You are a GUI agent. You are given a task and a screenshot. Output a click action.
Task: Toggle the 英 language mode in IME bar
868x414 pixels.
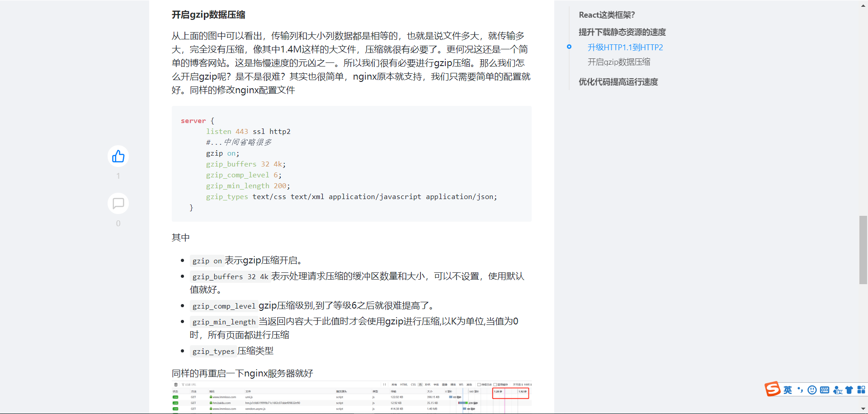tap(788, 390)
